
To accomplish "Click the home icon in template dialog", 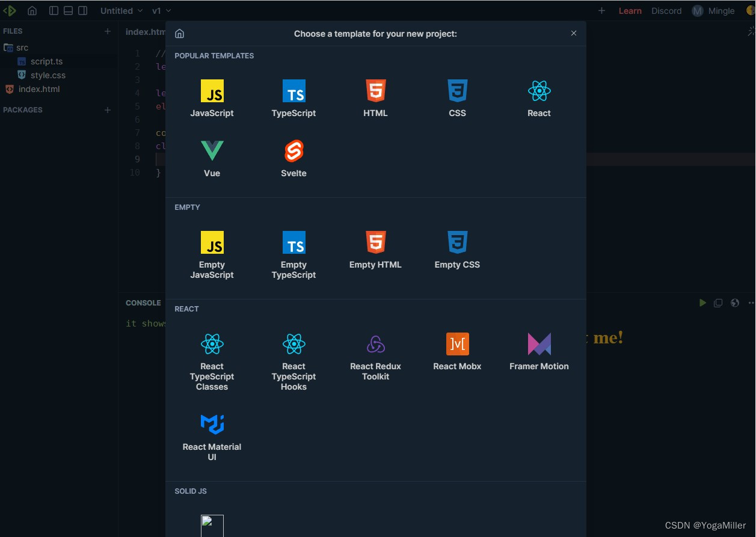I will (x=179, y=34).
